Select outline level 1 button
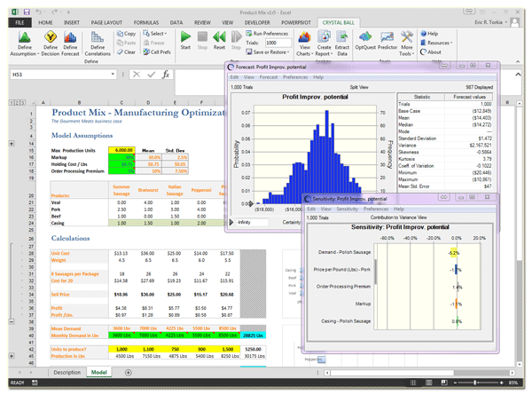This screenshot has width=532, height=395. (x=12, y=103)
